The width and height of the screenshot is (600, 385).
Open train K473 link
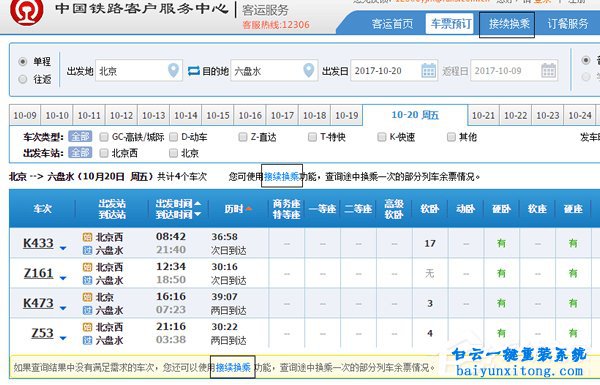[x=38, y=303]
